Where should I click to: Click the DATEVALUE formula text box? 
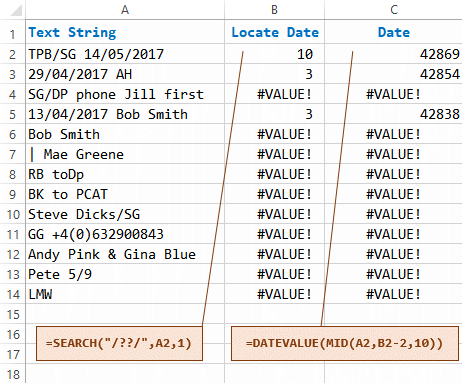tap(345, 343)
